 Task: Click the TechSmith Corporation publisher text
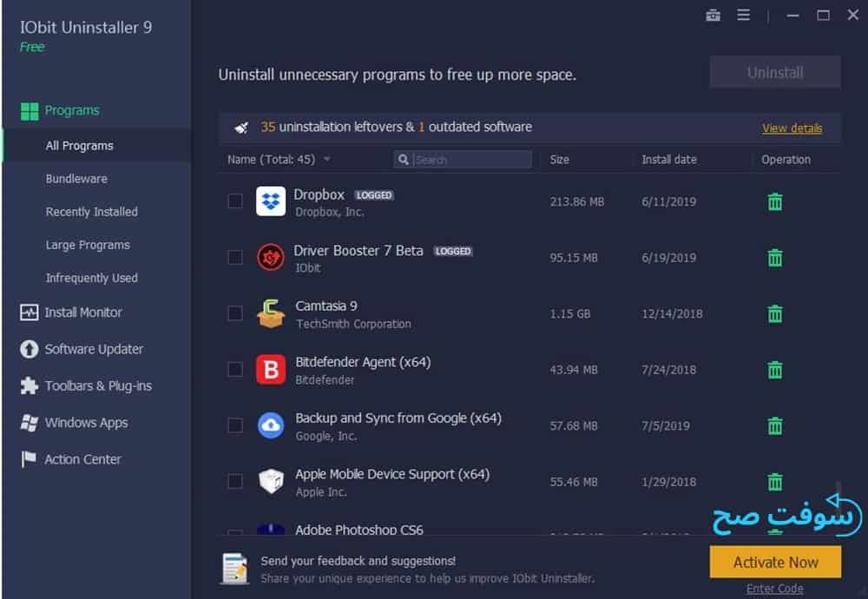click(353, 324)
